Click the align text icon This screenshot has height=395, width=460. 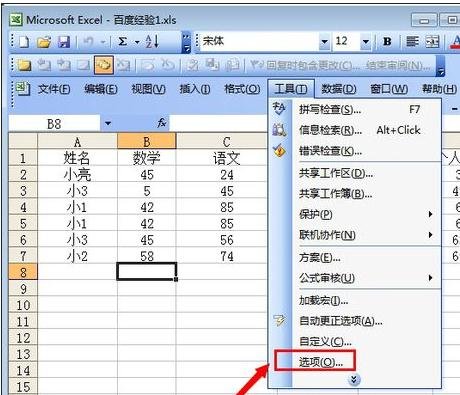tap(412, 42)
